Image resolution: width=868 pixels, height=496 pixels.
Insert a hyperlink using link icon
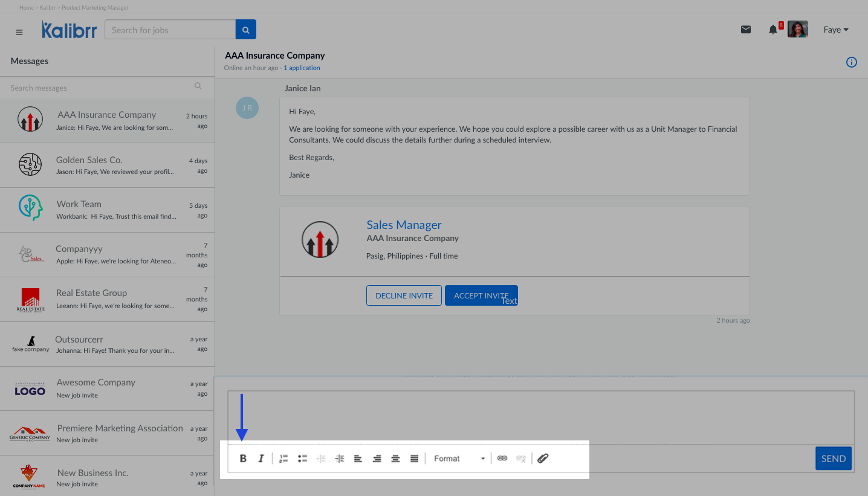coord(502,459)
